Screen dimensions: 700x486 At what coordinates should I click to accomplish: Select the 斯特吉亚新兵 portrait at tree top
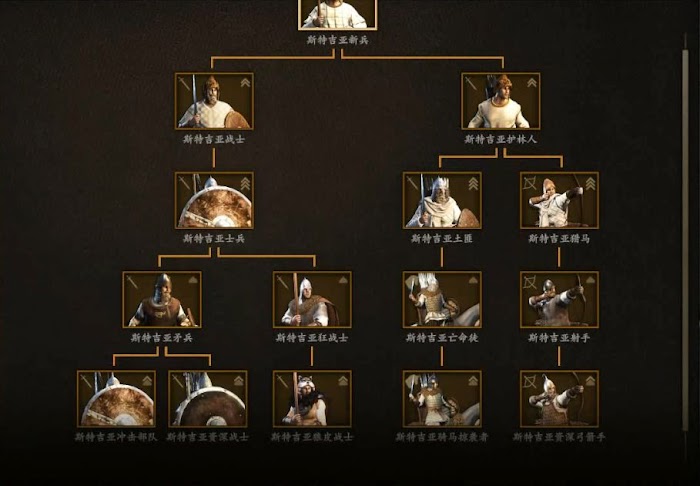(x=338, y=14)
